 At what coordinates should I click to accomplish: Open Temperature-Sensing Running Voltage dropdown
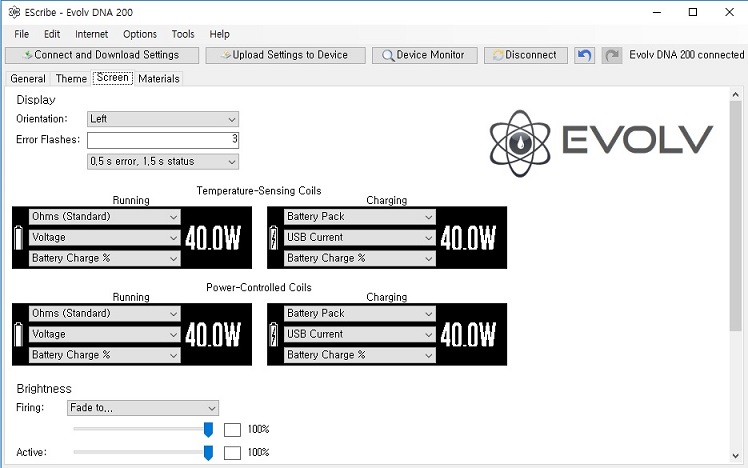104,238
